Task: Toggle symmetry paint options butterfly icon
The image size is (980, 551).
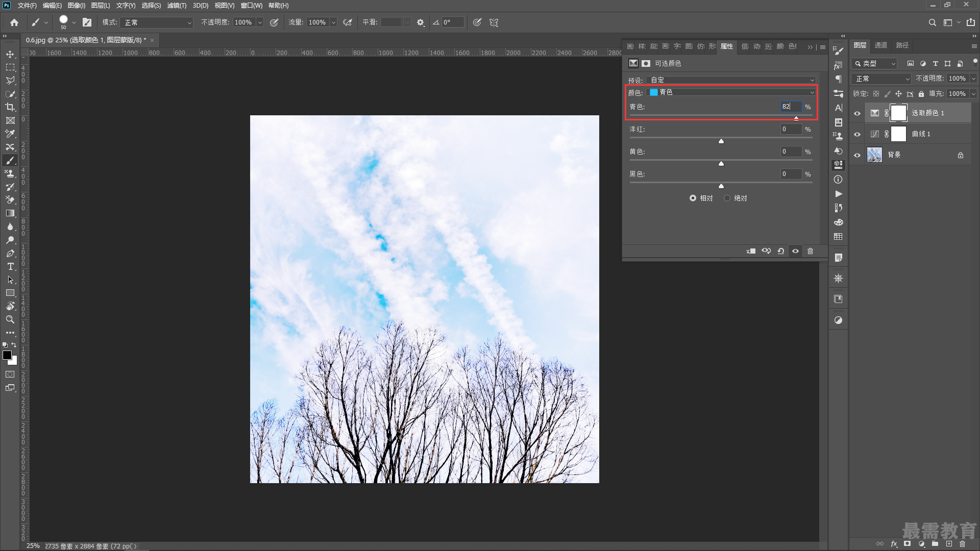Action: point(494,22)
